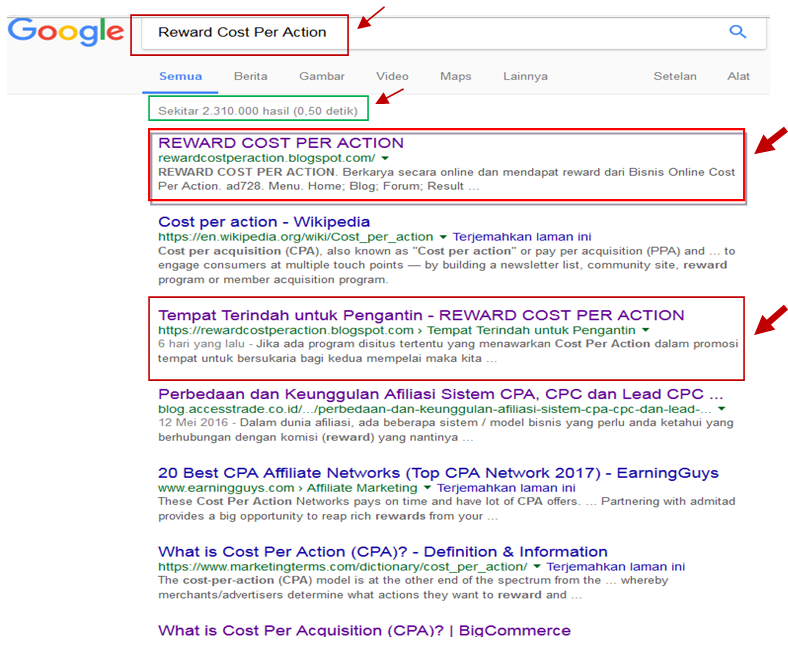Open Setelan search settings
The height and width of the screenshot is (651, 788).
674,76
